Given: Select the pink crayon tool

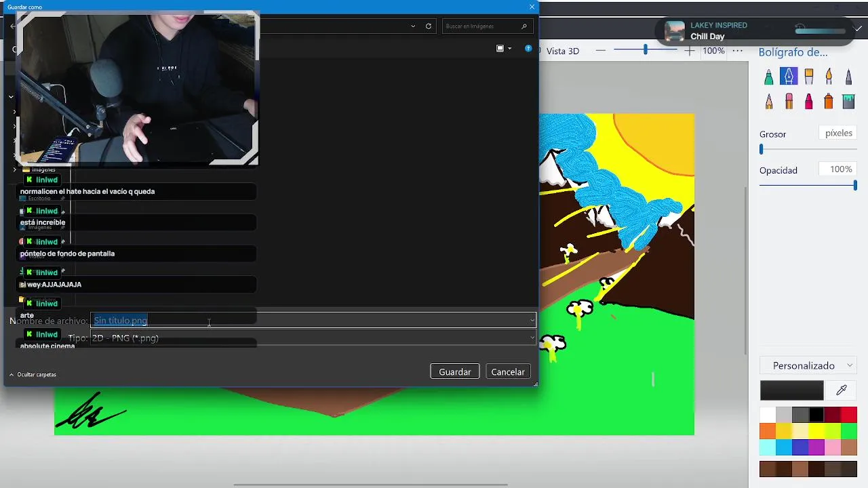Looking at the screenshot, I should 808,101.
